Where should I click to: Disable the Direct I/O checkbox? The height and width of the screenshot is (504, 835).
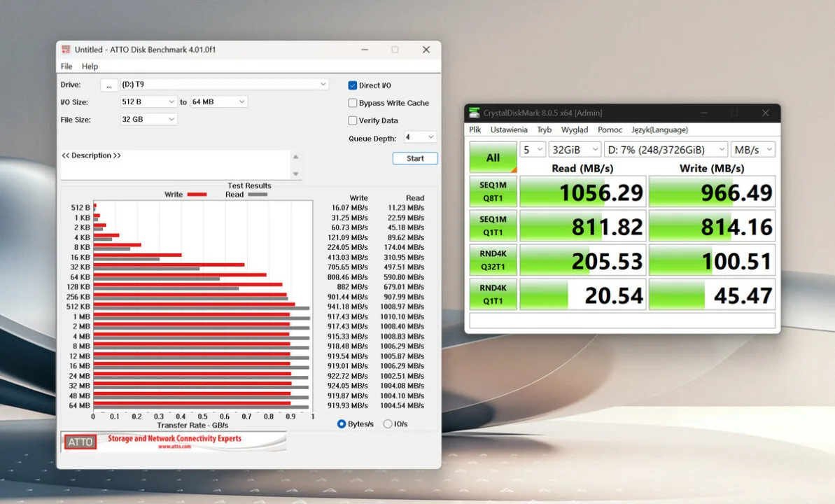[353, 85]
